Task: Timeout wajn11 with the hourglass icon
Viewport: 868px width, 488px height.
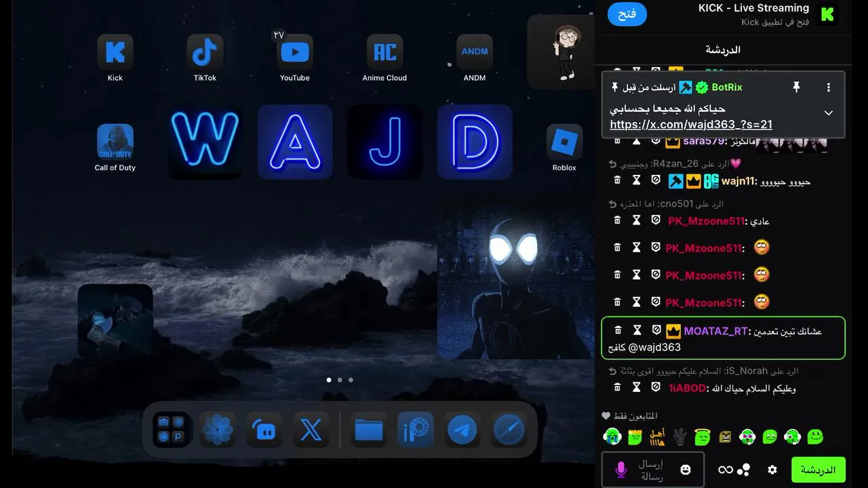Action: pyautogui.click(x=636, y=180)
